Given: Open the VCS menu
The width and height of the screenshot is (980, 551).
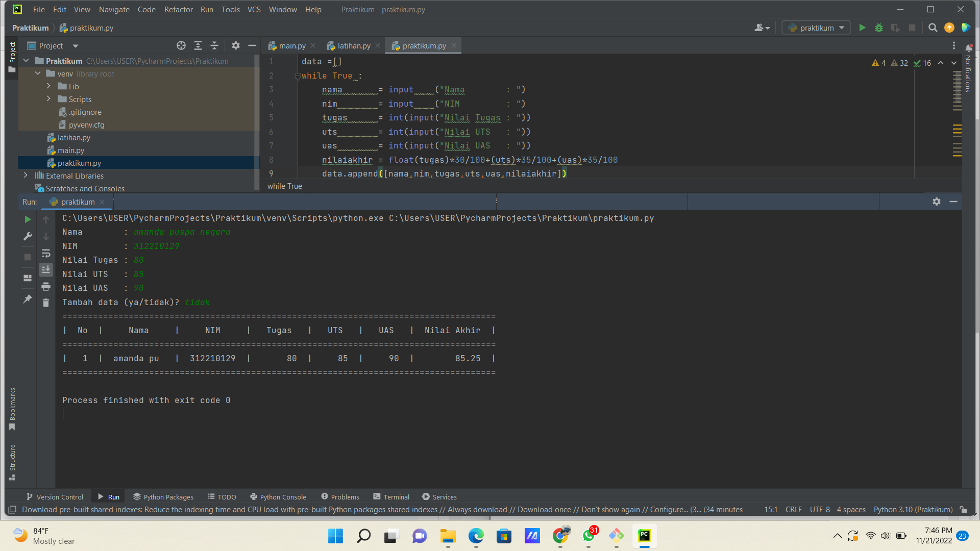Looking at the screenshot, I should pos(254,9).
